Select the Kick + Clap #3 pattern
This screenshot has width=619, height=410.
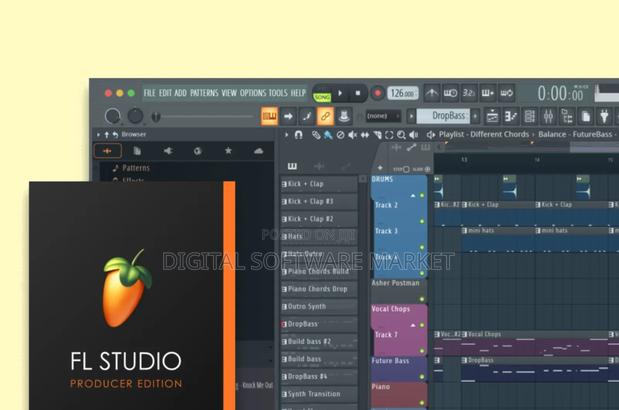(x=319, y=202)
